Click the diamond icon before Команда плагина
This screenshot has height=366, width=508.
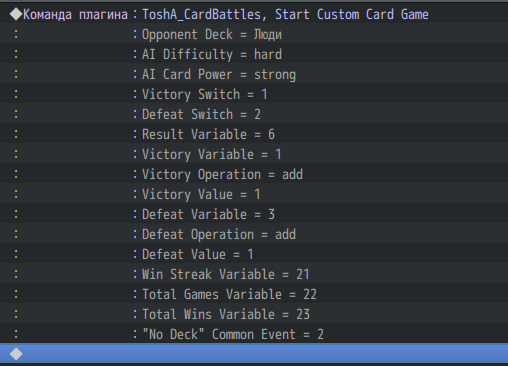pos(16,14)
